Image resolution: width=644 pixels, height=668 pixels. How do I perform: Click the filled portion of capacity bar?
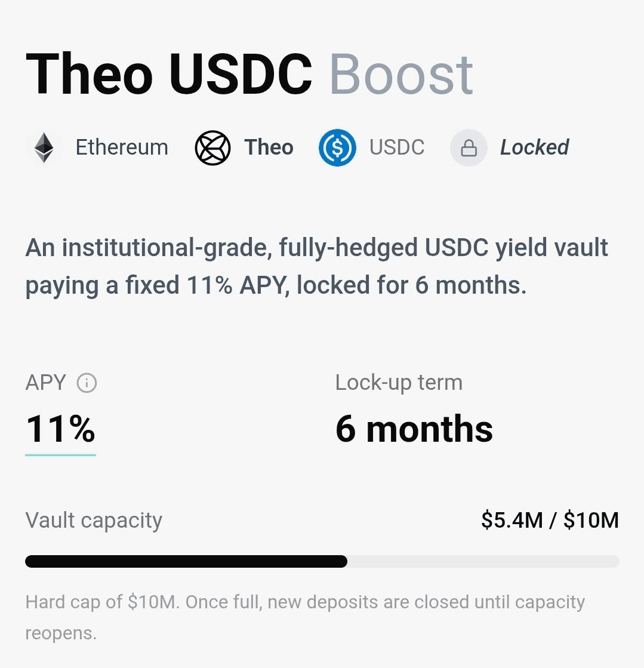click(x=186, y=561)
